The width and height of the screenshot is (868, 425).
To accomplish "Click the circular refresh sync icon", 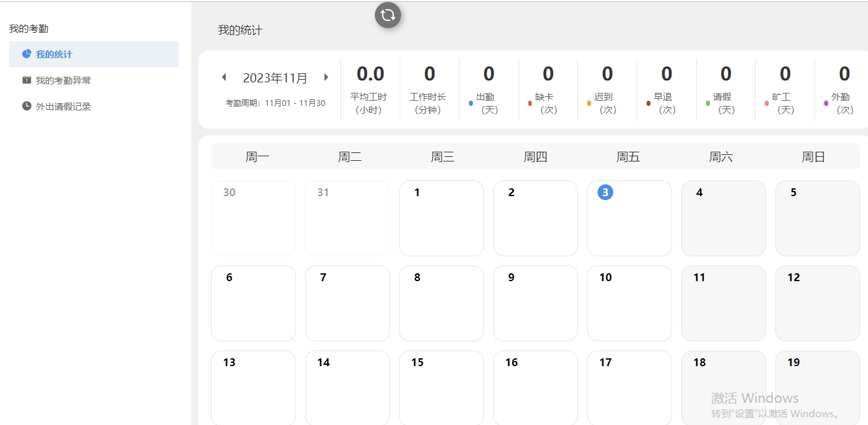I will [387, 15].
